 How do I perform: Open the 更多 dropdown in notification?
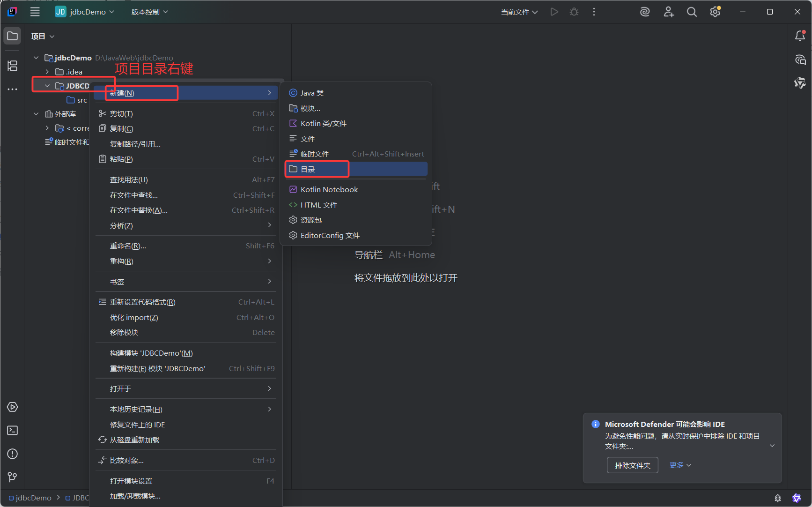[x=680, y=465]
